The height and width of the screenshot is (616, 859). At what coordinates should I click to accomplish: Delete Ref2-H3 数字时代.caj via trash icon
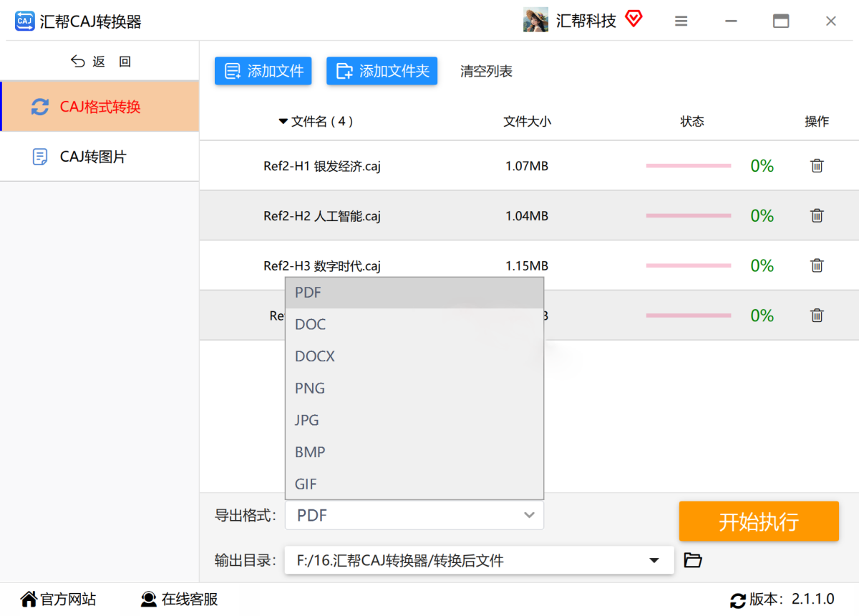coord(817,265)
